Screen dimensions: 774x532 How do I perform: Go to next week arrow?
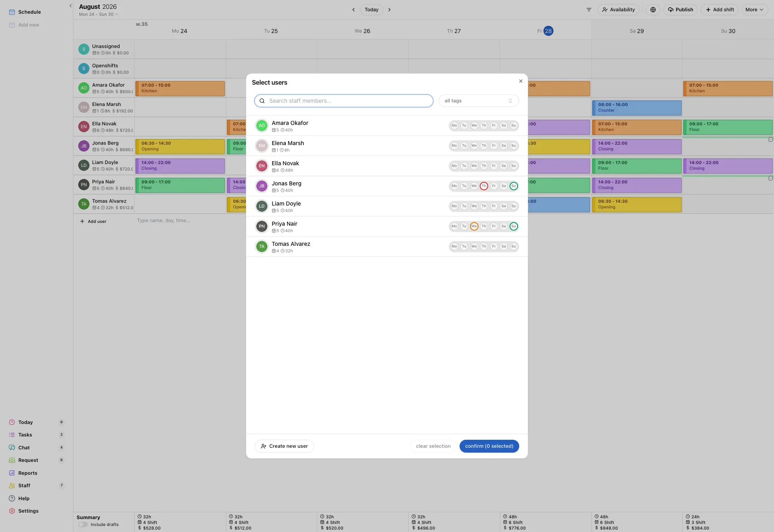[x=389, y=10]
